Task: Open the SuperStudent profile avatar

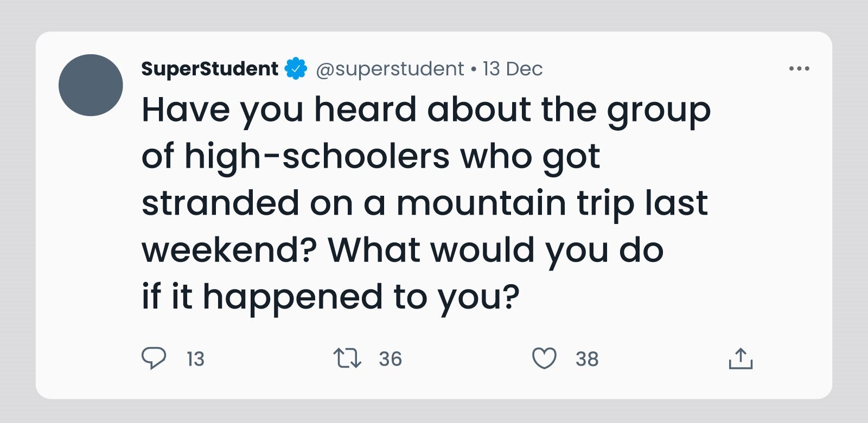Action: [91, 85]
